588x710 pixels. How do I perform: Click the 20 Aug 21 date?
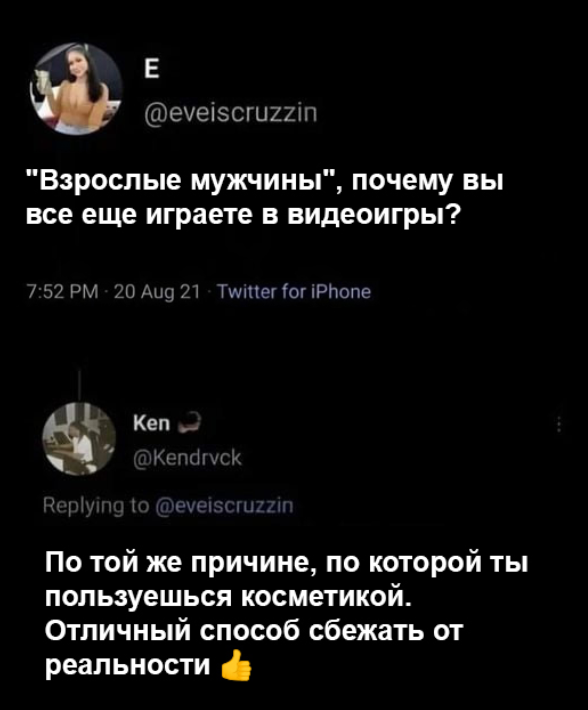point(157,292)
